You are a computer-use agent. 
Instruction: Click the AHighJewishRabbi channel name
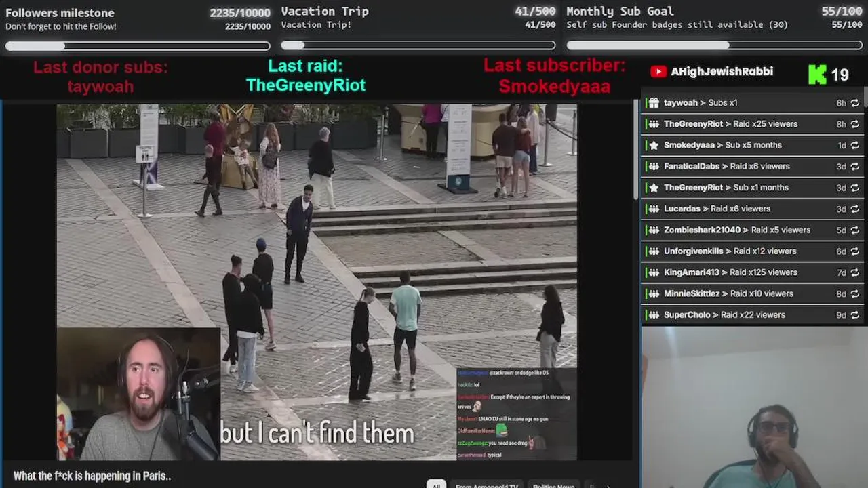[722, 72]
